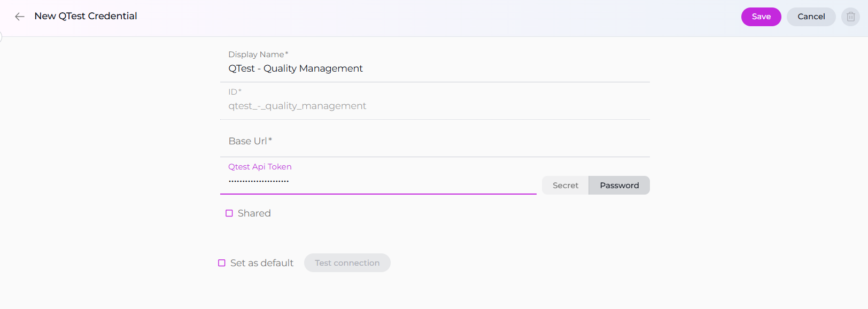Save the new QTest credential

[761, 17]
